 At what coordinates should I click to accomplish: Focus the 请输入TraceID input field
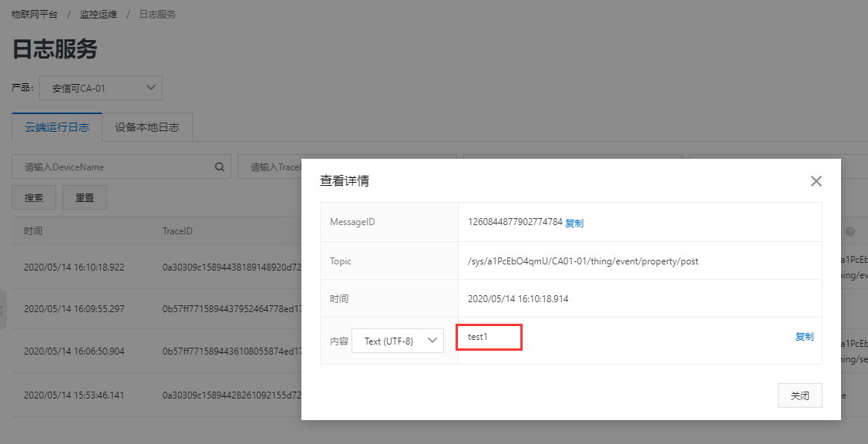click(x=270, y=166)
